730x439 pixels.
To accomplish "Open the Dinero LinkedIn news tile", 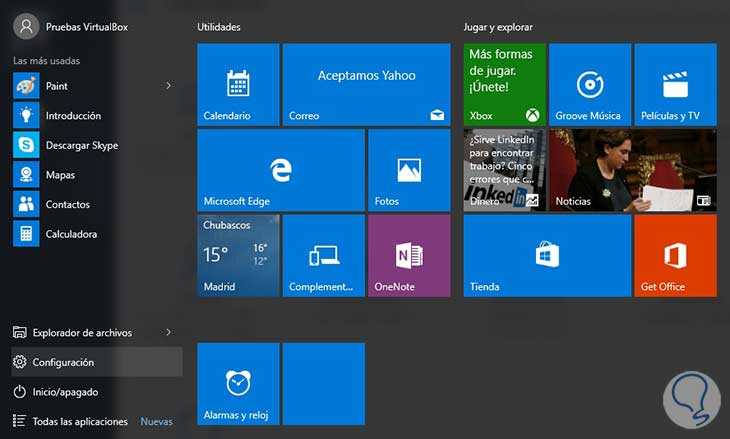I will tap(505, 170).
